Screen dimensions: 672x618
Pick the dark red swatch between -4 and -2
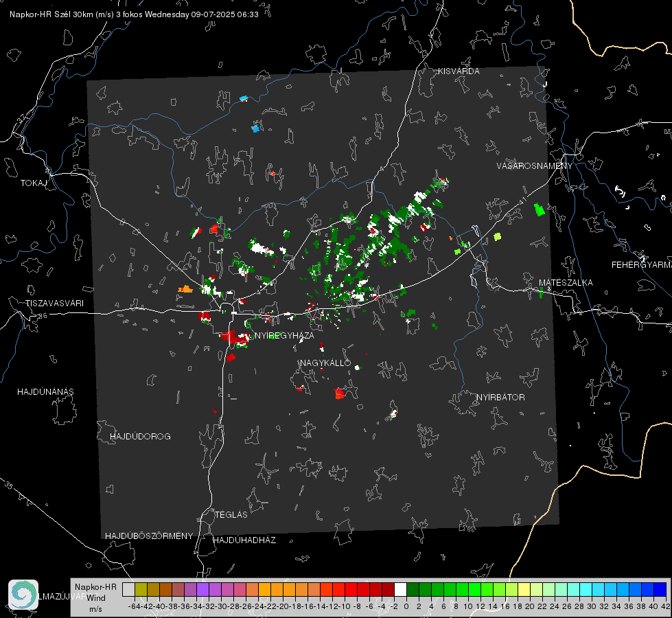tap(388, 590)
